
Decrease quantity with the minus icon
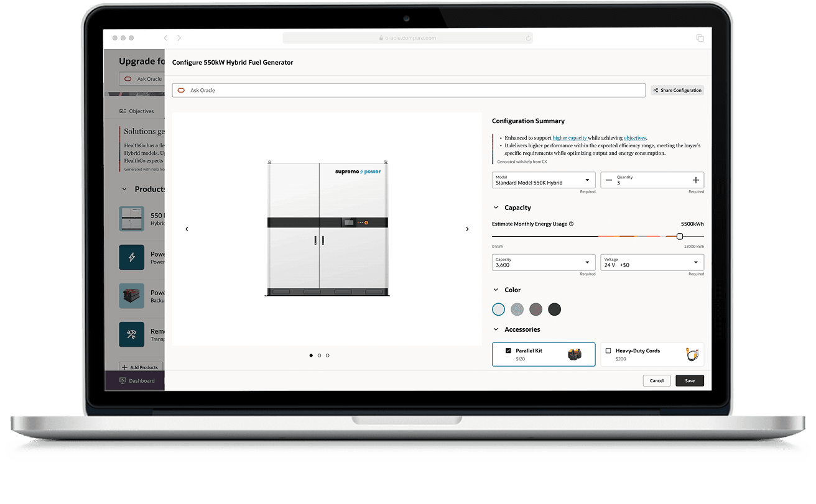click(609, 180)
